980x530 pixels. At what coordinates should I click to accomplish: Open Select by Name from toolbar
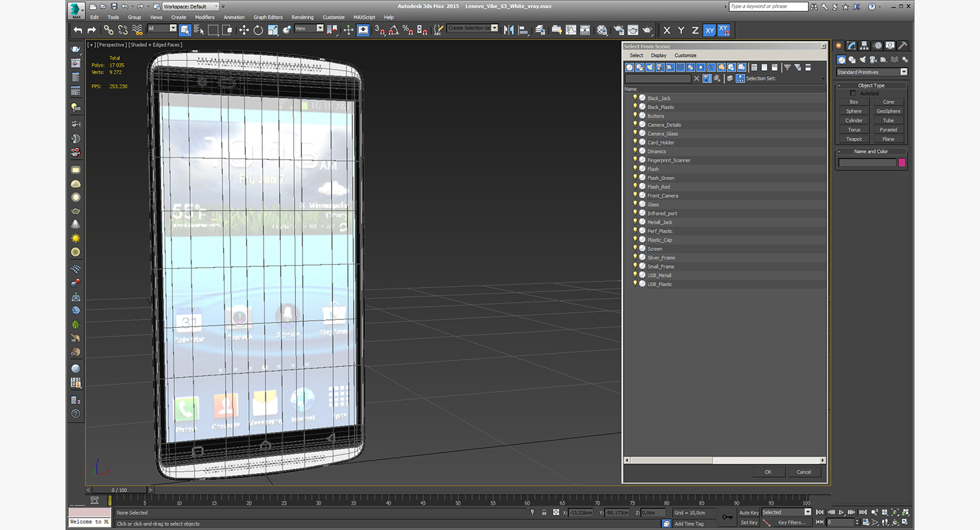(x=199, y=30)
